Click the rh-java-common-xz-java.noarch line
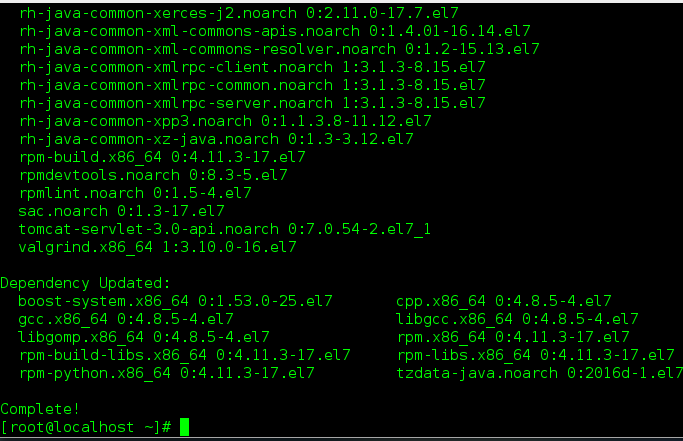Viewport: 683px width, 441px height. click(216, 139)
